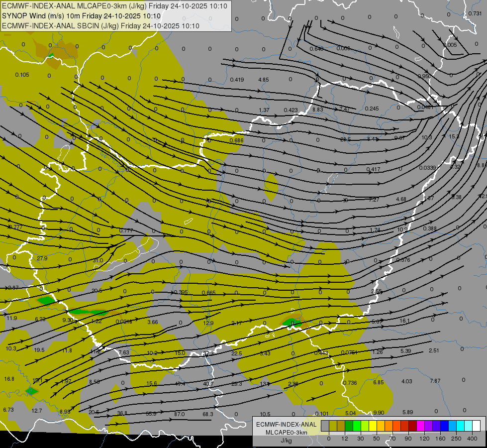The image size is (487, 448).
Task: Click the SYNOP Wind title line
Action: [81, 16]
